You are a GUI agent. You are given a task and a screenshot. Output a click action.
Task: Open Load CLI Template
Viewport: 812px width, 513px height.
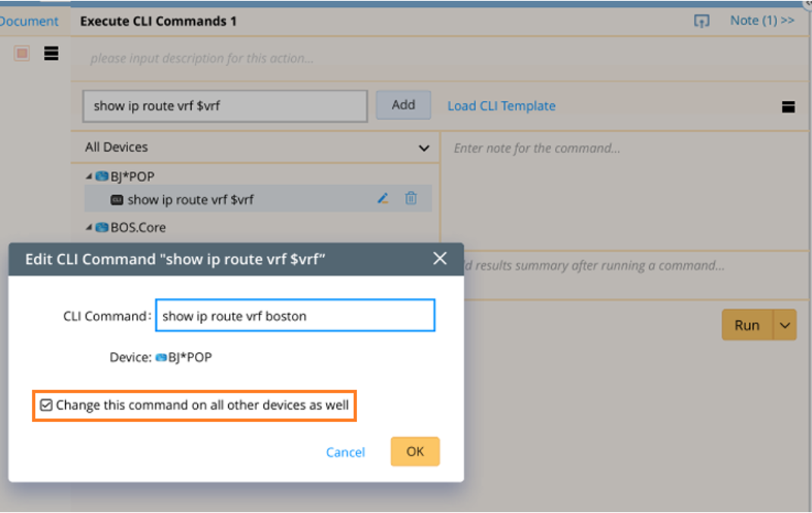(501, 106)
